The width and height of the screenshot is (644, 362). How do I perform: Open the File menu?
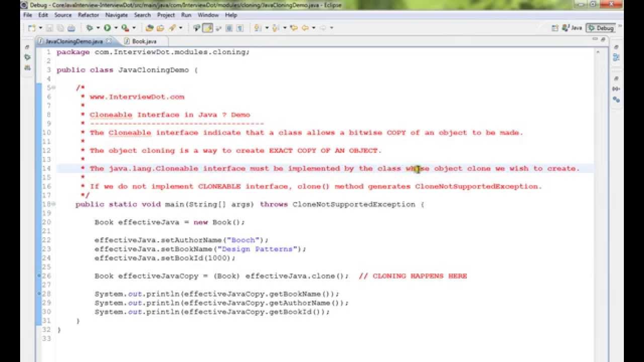click(x=28, y=15)
